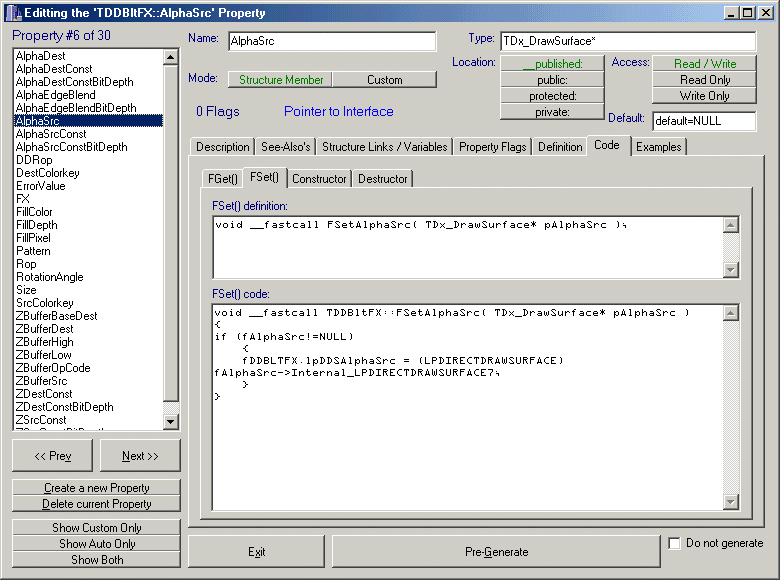The image size is (780, 580).
Task: Click the application icon in title bar
Action: tap(10, 12)
